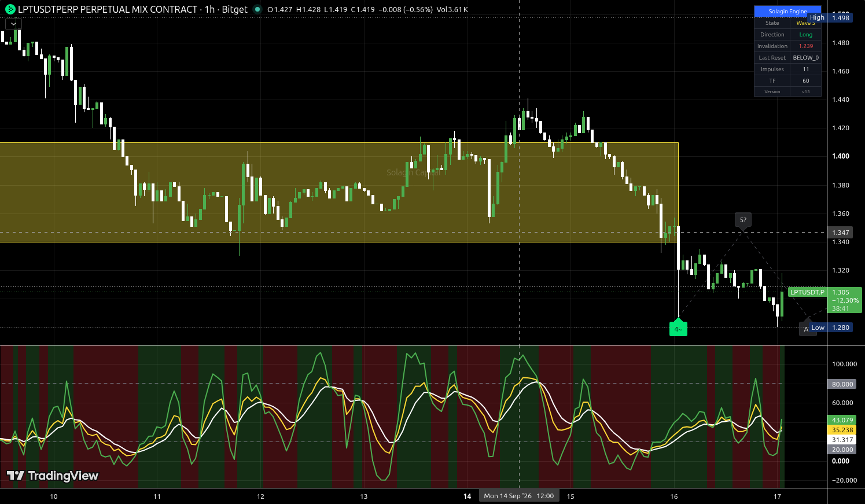The image size is (865, 504).
Task: Click the 1.347 dashed-line price label
Action: 841,233
